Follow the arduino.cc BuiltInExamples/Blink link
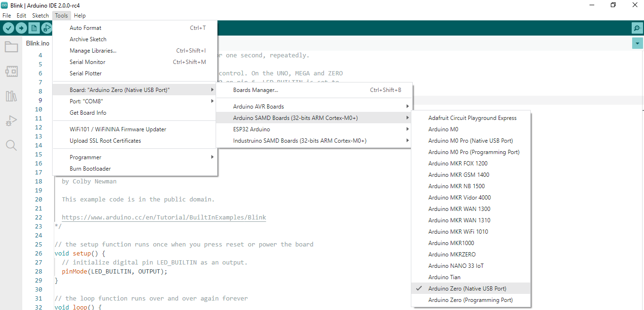This screenshot has height=310, width=644. coord(164,218)
